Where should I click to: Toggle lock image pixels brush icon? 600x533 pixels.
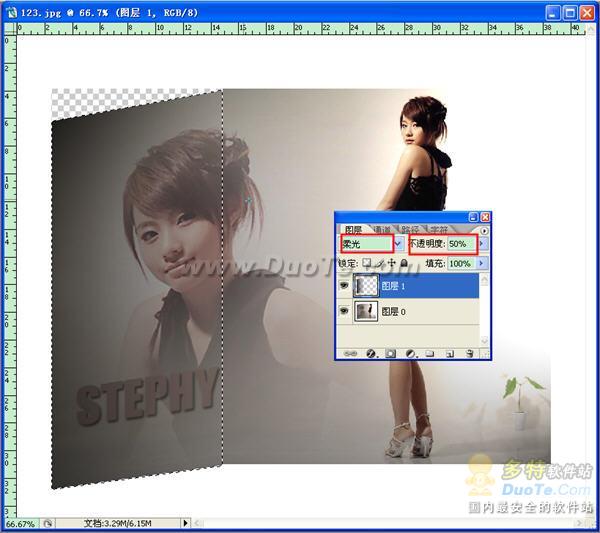coord(380,263)
